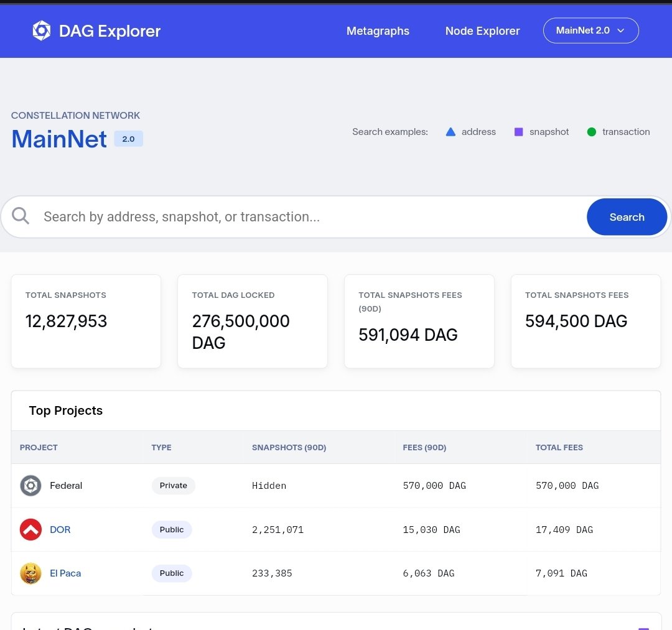Select the 90D snapshot fees value 591,094 DAG

pyautogui.click(x=408, y=335)
